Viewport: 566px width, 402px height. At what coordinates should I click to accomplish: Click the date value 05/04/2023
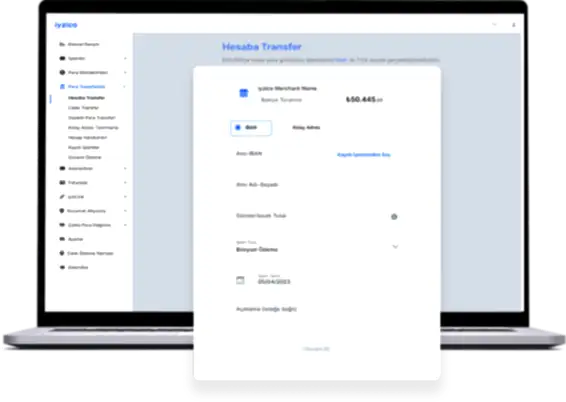click(274, 281)
